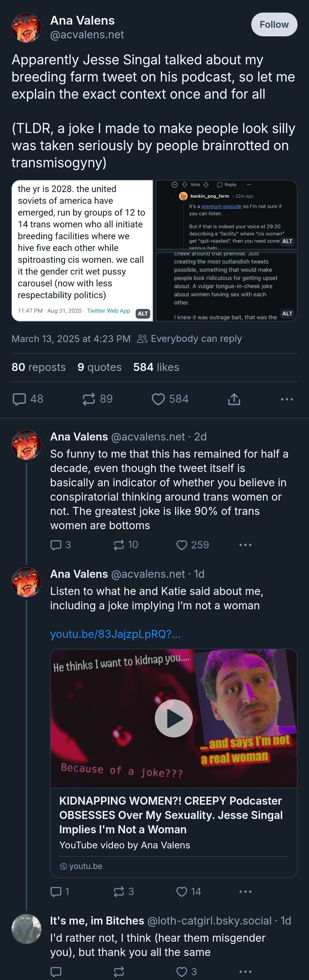Open more options on the 259-likes reply

[x=245, y=545]
